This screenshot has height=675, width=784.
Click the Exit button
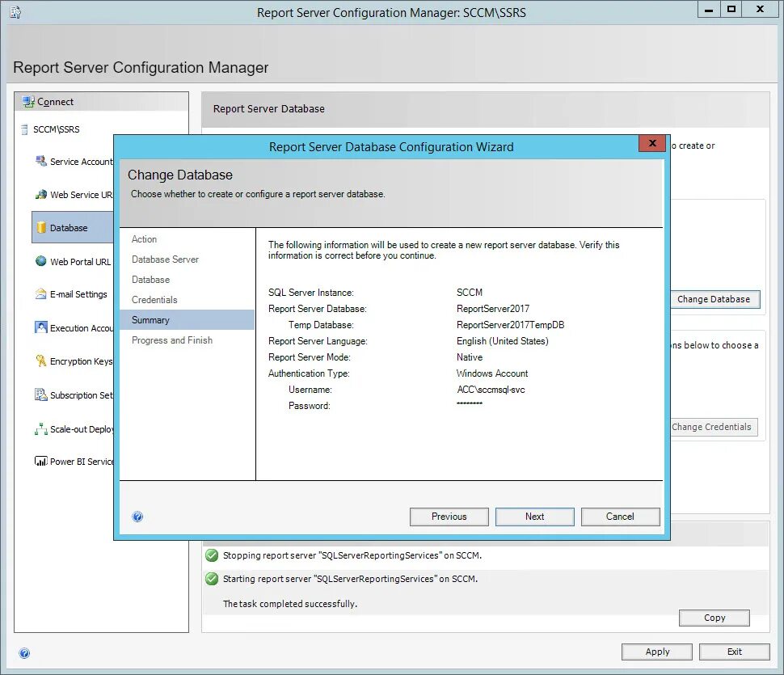pyautogui.click(x=734, y=652)
